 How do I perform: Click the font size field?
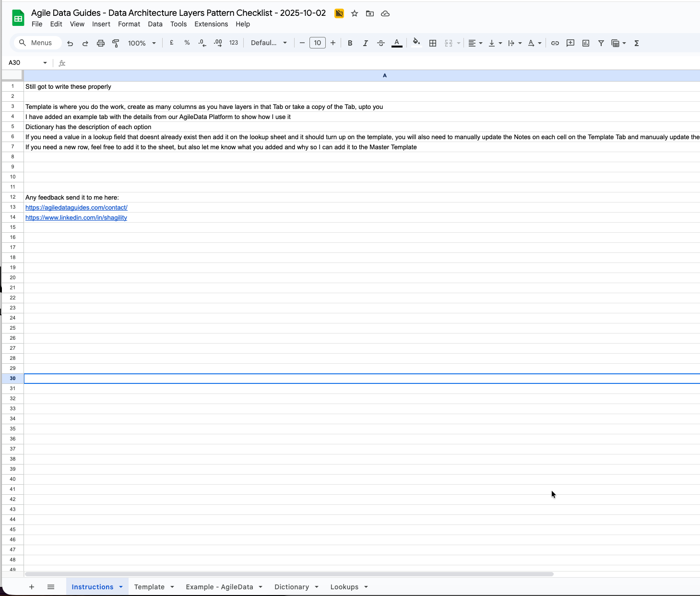click(318, 43)
